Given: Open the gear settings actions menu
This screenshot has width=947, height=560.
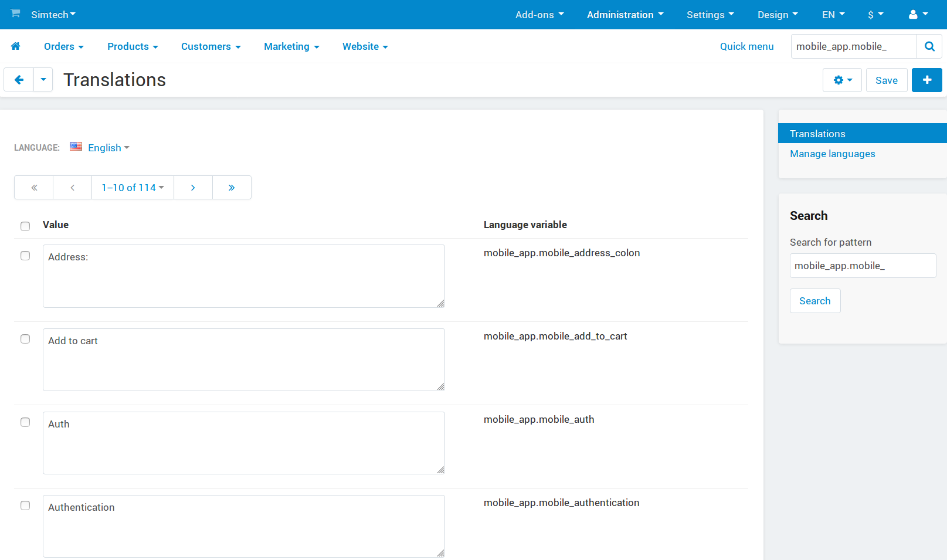Looking at the screenshot, I should point(842,80).
